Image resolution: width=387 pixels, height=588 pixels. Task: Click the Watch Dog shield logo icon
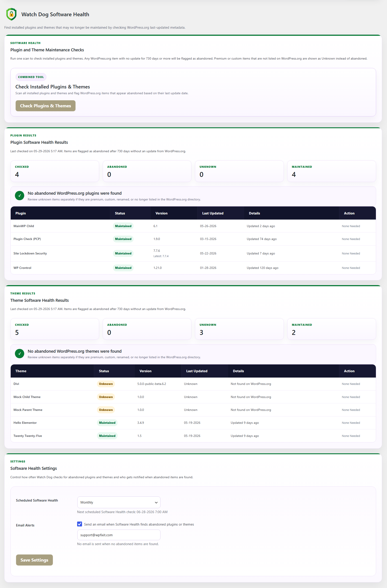pyautogui.click(x=11, y=14)
